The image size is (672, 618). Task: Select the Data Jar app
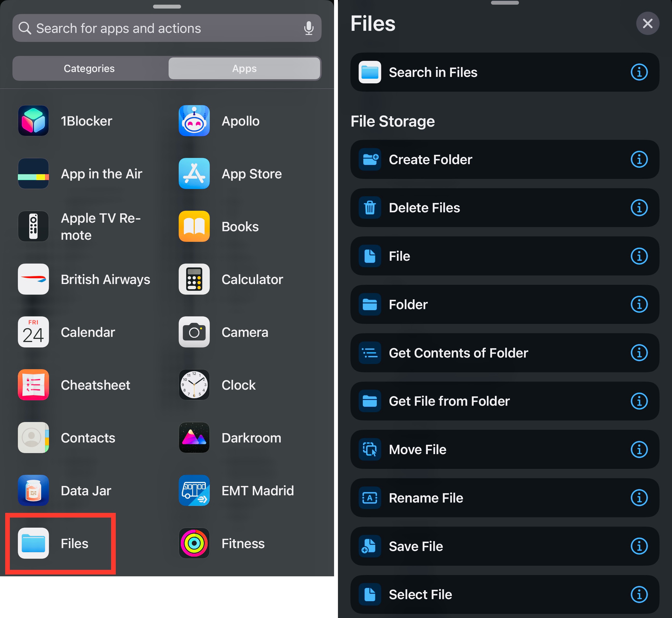(x=86, y=491)
